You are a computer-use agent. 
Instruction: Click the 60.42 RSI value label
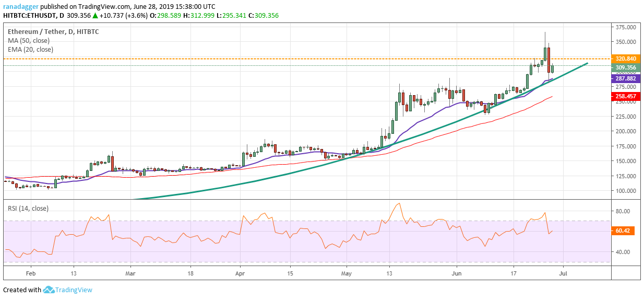(x=622, y=231)
